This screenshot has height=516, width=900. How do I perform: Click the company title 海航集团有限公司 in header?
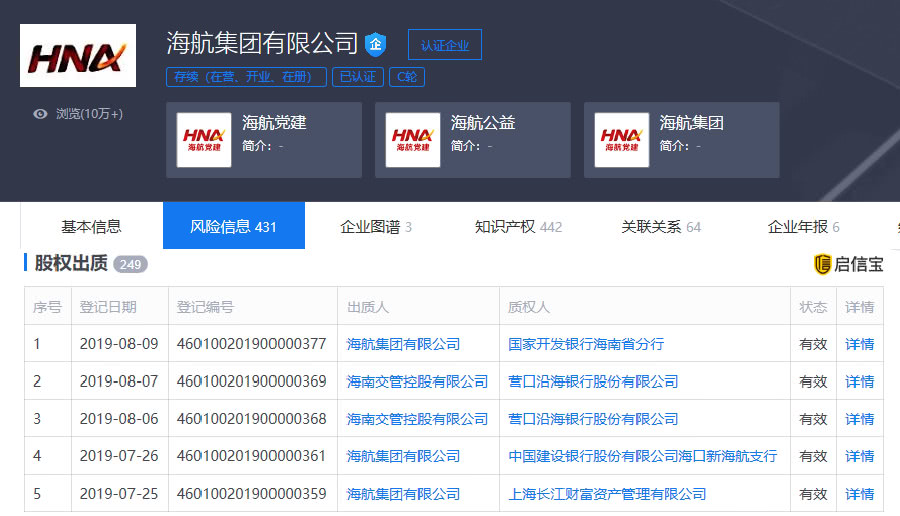[262, 43]
